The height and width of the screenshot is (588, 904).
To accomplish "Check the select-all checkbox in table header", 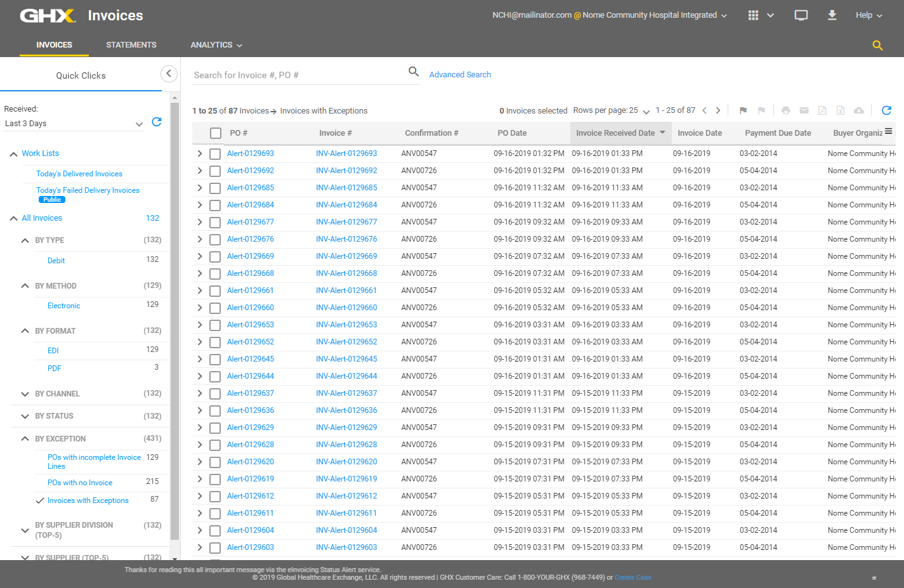I will [x=216, y=133].
